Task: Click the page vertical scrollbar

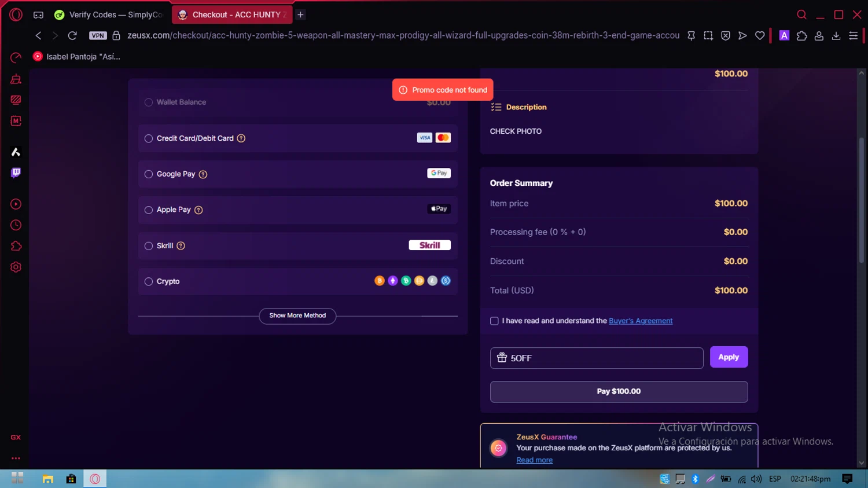Action: (862, 200)
